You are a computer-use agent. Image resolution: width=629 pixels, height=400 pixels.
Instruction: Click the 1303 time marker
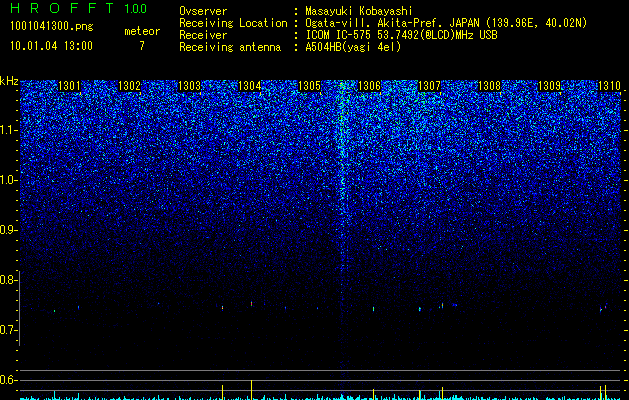pos(189,86)
